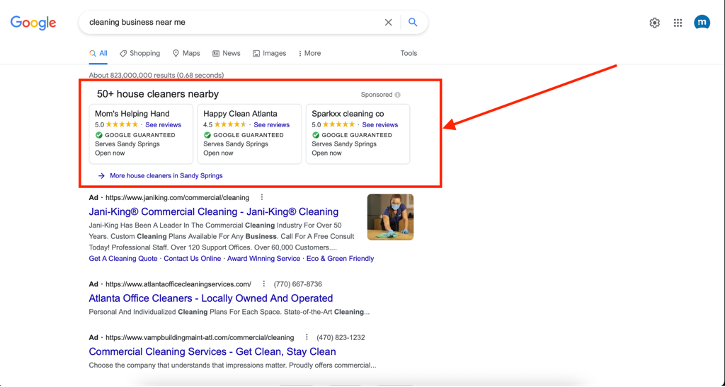Open the Google apps grid icon
The height and width of the screenshot is (387, 725).
678,23
